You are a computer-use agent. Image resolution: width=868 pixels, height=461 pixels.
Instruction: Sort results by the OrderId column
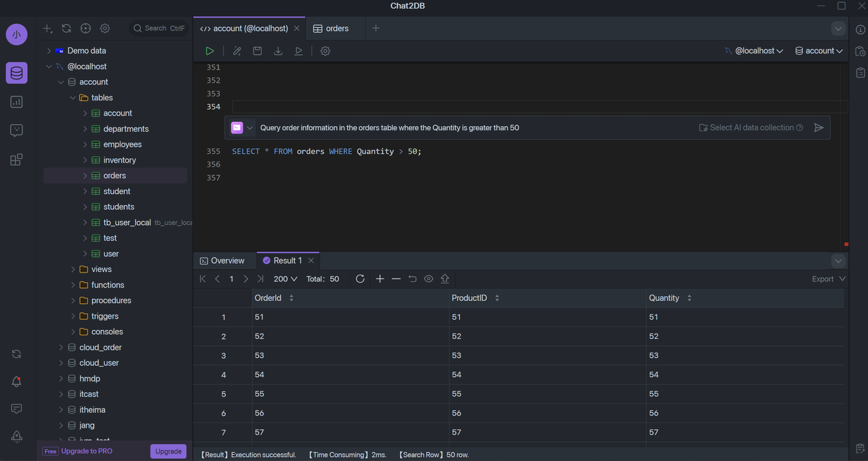[292, 298]
